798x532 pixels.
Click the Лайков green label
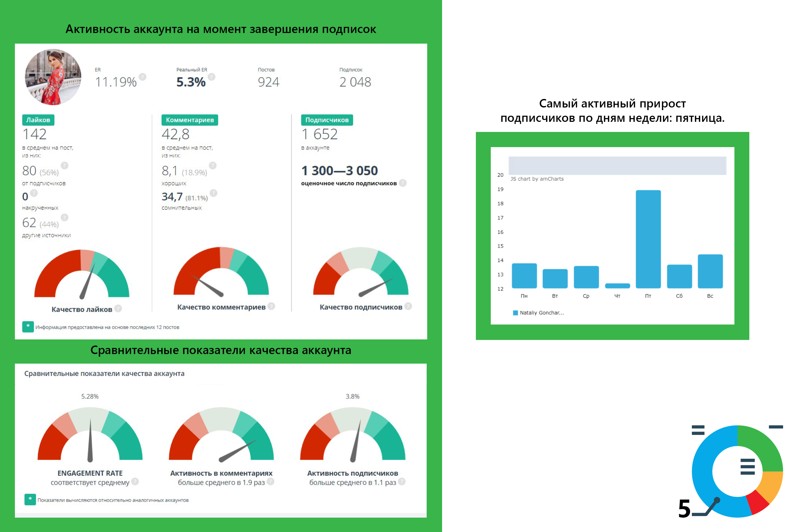(x=38, y=120)
